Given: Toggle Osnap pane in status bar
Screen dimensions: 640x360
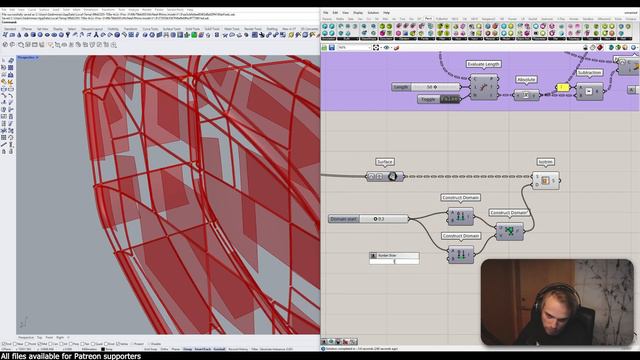Looking at the screenshot, I should pos(188,349).
